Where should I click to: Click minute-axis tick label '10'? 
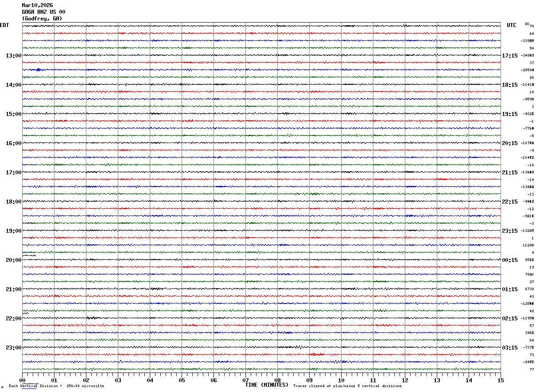tap(341, 380)
